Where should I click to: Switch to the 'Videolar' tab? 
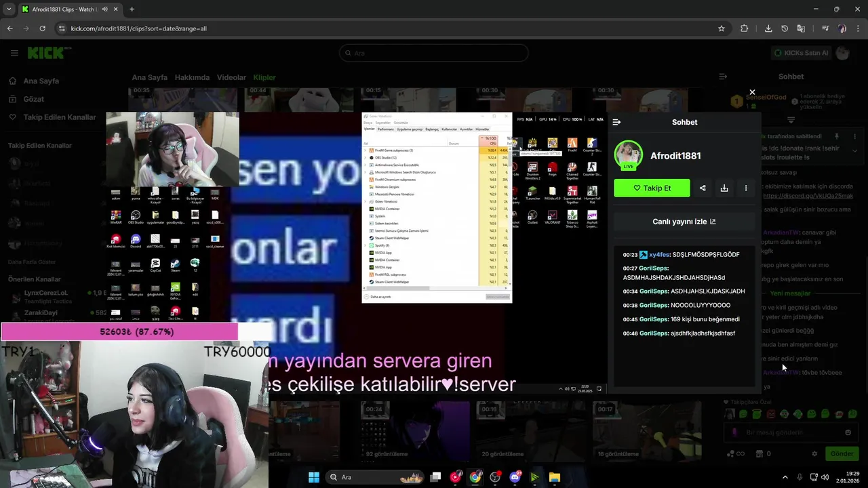pos(231,77)
